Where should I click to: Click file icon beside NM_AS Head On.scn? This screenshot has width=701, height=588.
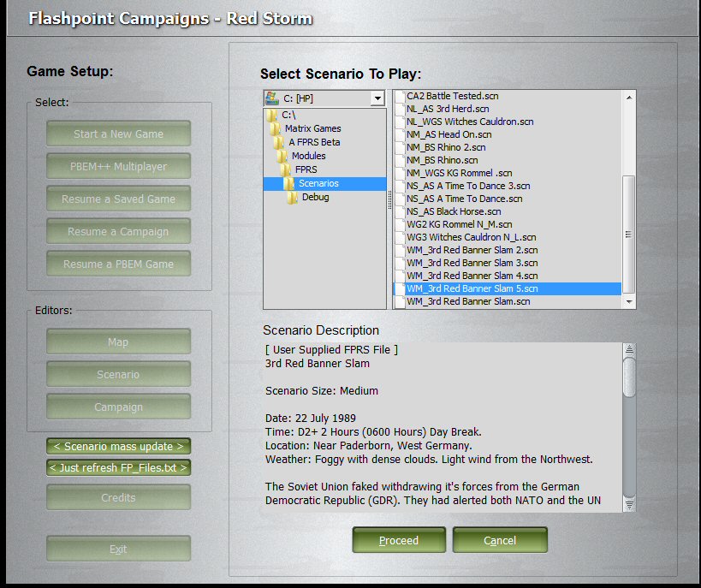pos(400,134)
